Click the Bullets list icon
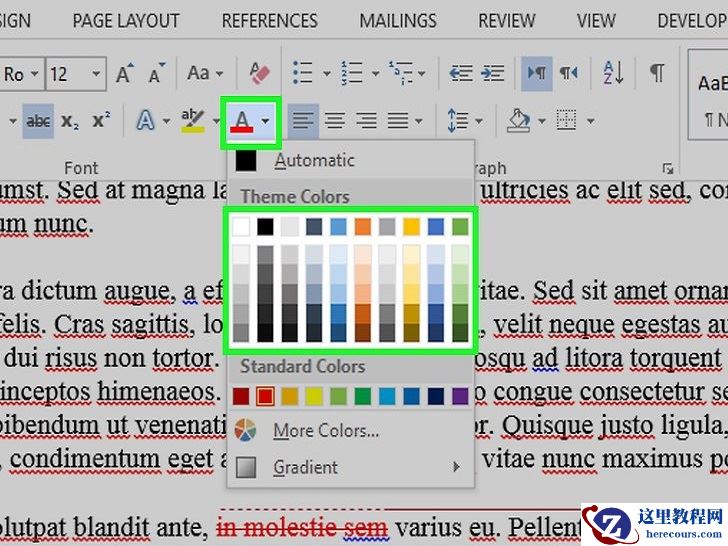The width and height of the screenshot is (728, 546). tap(303, 73)
